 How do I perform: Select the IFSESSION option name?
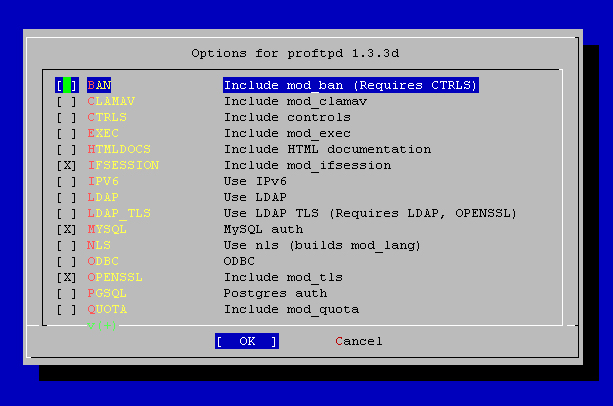(x=123, y=165)
